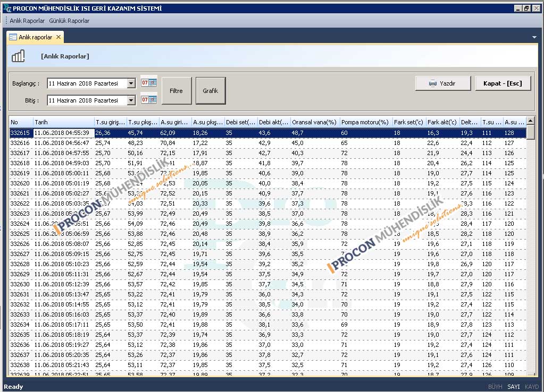544x392 pixels.
Task: Click Oransal vana value 48,7
Action: point(297,133)
